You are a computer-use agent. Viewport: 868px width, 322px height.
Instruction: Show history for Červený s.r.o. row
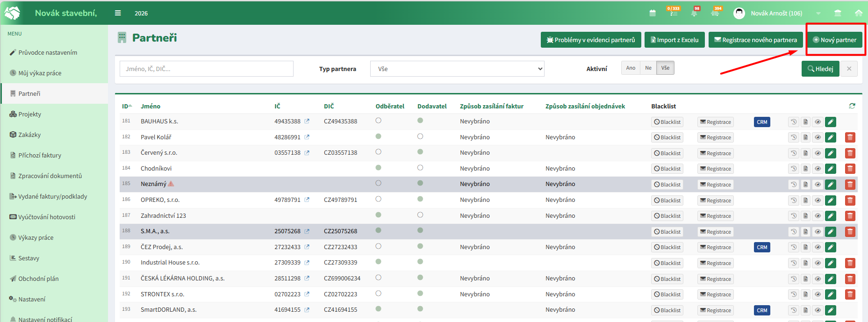[x=794, y=153]
